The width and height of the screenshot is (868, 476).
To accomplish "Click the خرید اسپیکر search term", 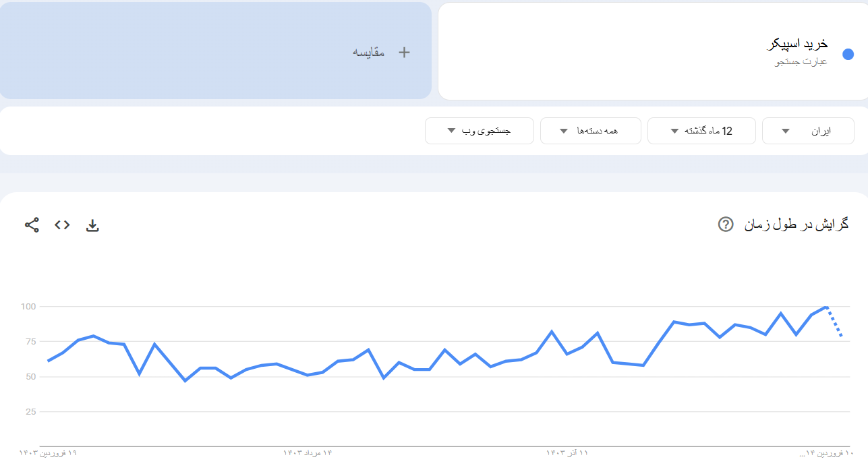I will click(799, 44).
